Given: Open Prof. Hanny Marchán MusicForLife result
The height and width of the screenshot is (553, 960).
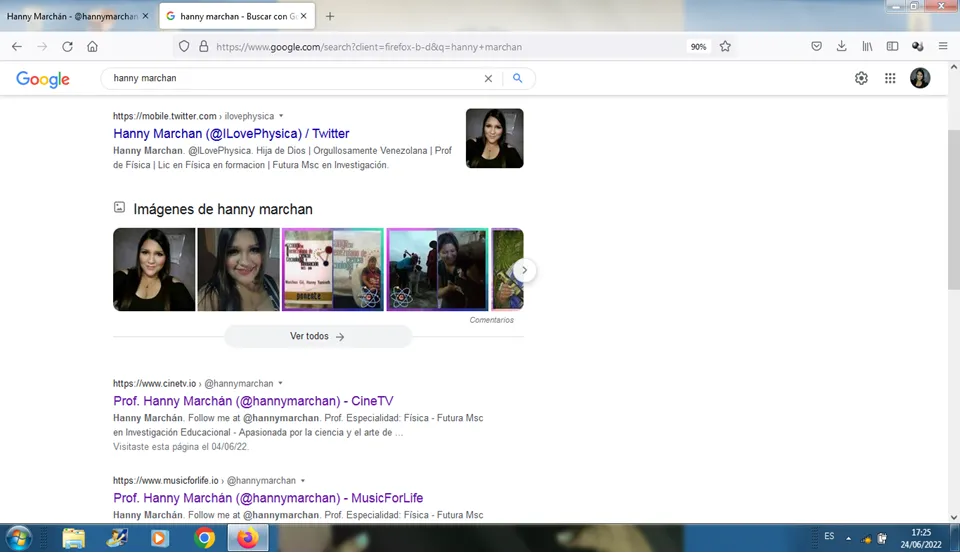Looking at the screenshot, I should point(268,498).
